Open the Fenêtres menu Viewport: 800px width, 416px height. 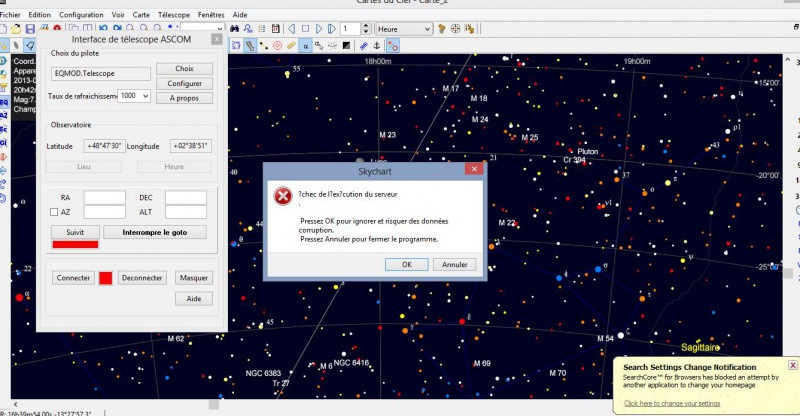tap(211, 15)
